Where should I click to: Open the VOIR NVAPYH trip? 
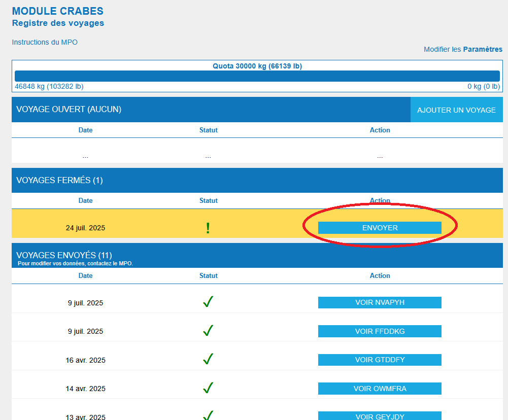click(380, 302)
